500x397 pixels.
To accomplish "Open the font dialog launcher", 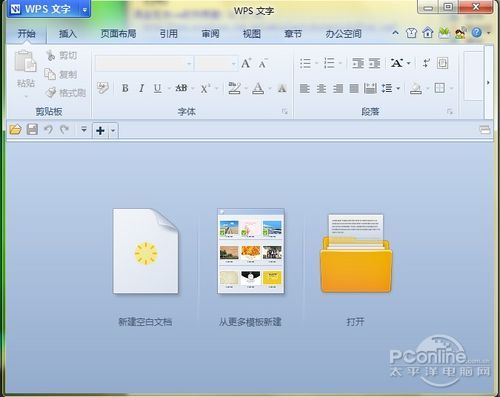I will coord(284,112).
